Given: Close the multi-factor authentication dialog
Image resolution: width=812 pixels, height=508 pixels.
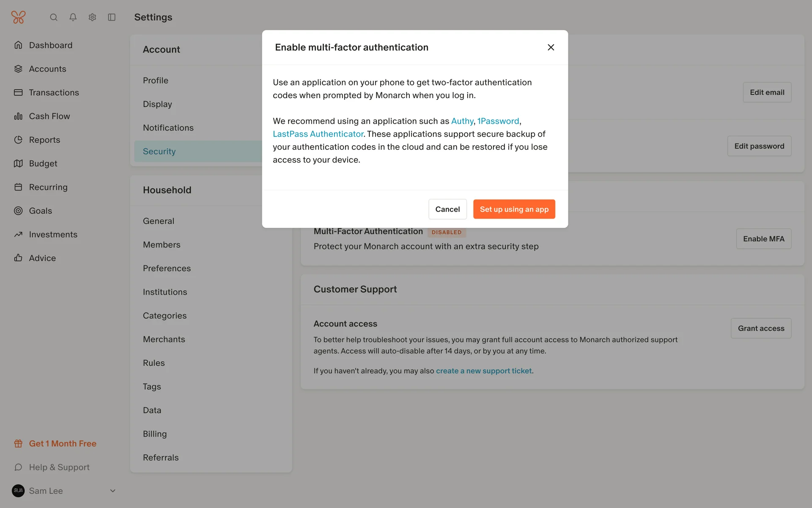Looking at the screenshot, I should pyautogui.click(x=551, y=47).
